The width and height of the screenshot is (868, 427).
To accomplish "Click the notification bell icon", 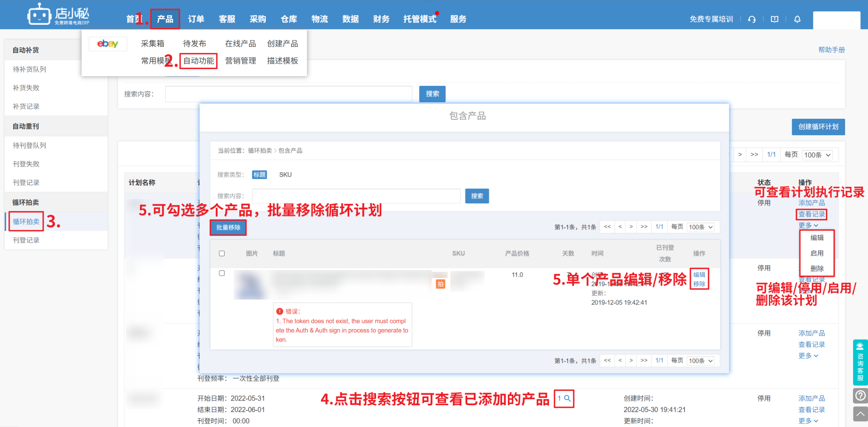I will point(797,19).
